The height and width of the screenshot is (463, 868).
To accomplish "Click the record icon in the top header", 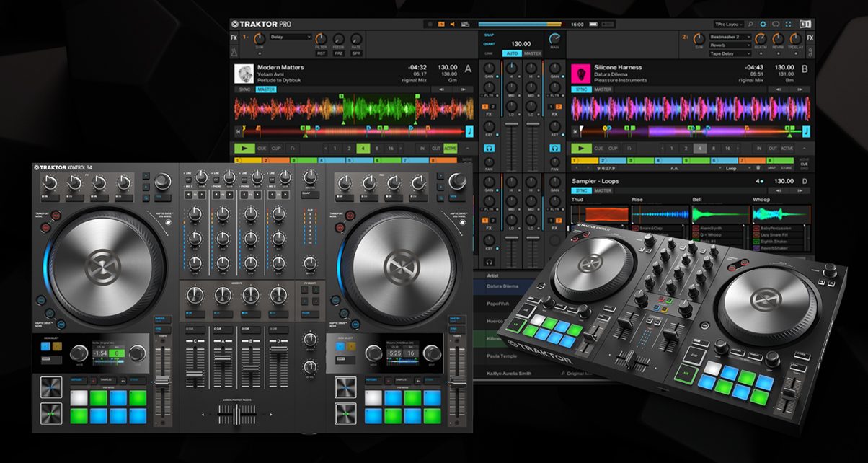I will click(x=430, y=24).
